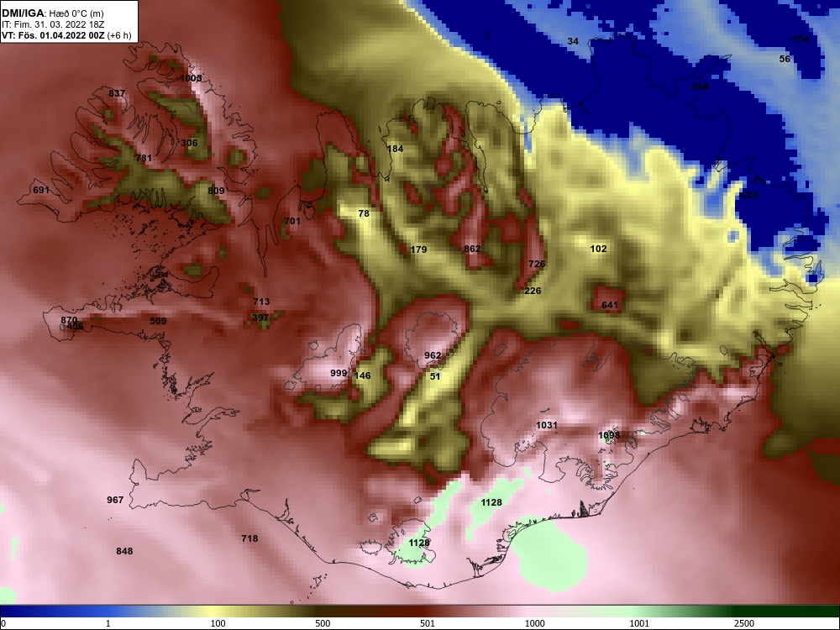Click the 500 label on the color scale
The image size is (840, 630).
coord(323,623)
